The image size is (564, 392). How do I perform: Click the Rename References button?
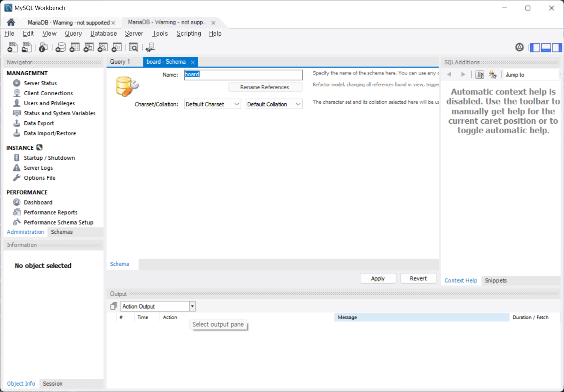click(265, 87)
